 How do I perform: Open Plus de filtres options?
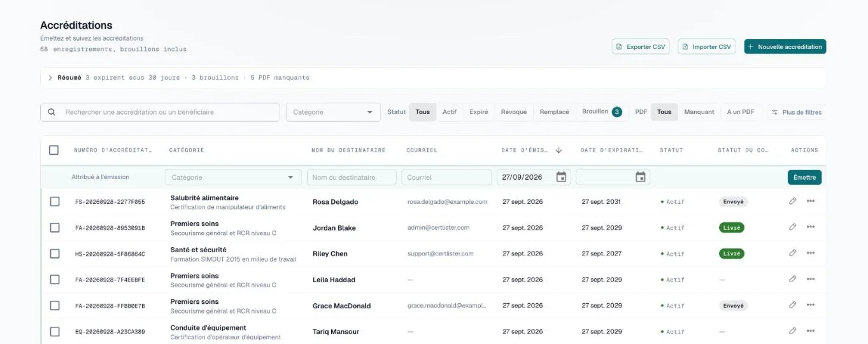click(x=796, y=112)
